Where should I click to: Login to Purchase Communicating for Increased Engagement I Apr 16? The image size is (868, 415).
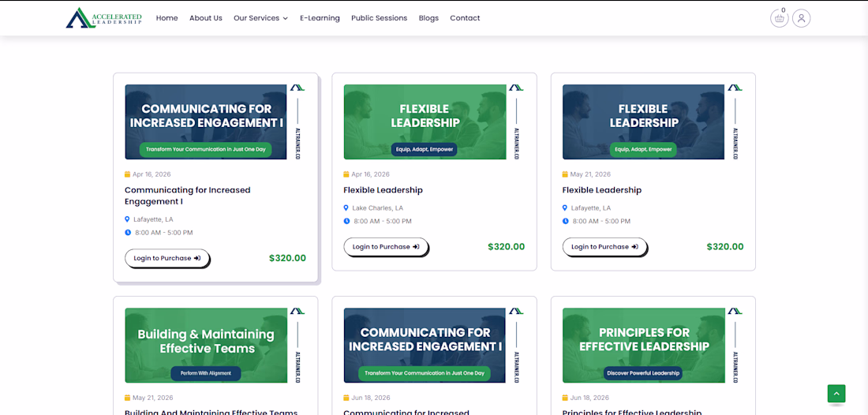pyautogui.click(x=166, y=259)
